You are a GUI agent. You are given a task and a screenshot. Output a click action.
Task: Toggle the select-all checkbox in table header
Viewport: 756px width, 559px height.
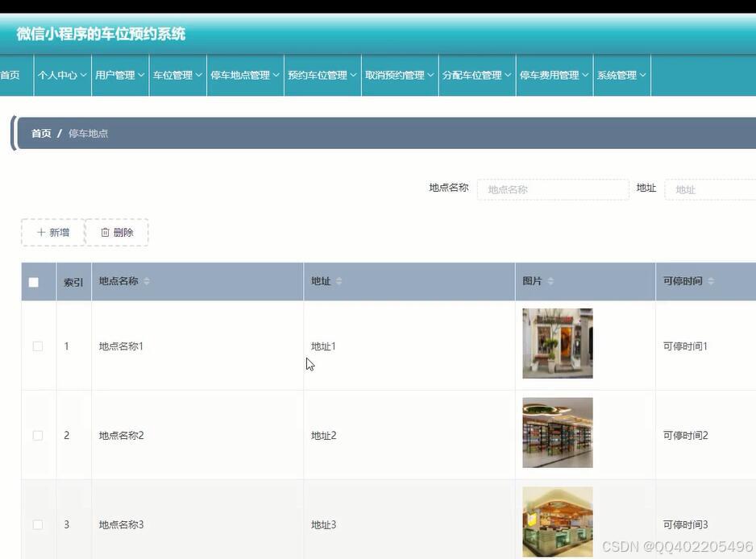33,282
